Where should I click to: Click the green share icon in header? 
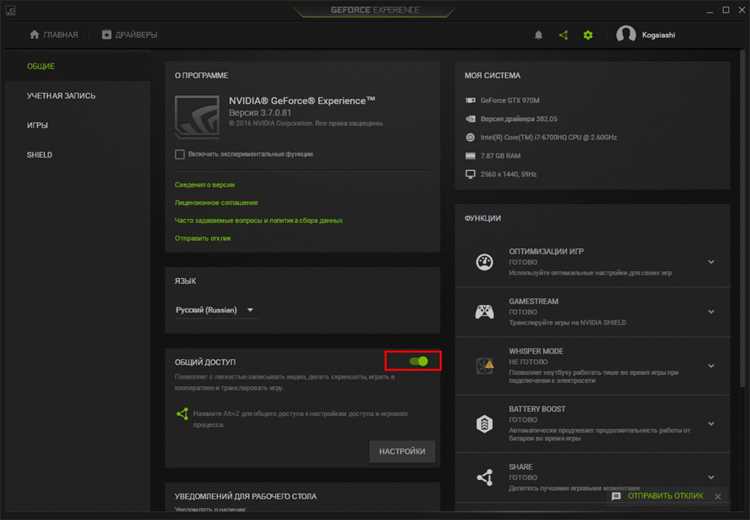563,35
